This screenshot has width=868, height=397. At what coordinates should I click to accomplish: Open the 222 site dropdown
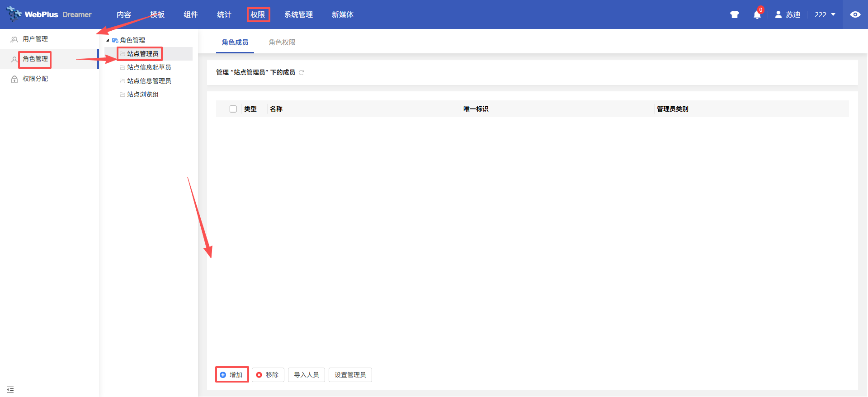(825, 14)
